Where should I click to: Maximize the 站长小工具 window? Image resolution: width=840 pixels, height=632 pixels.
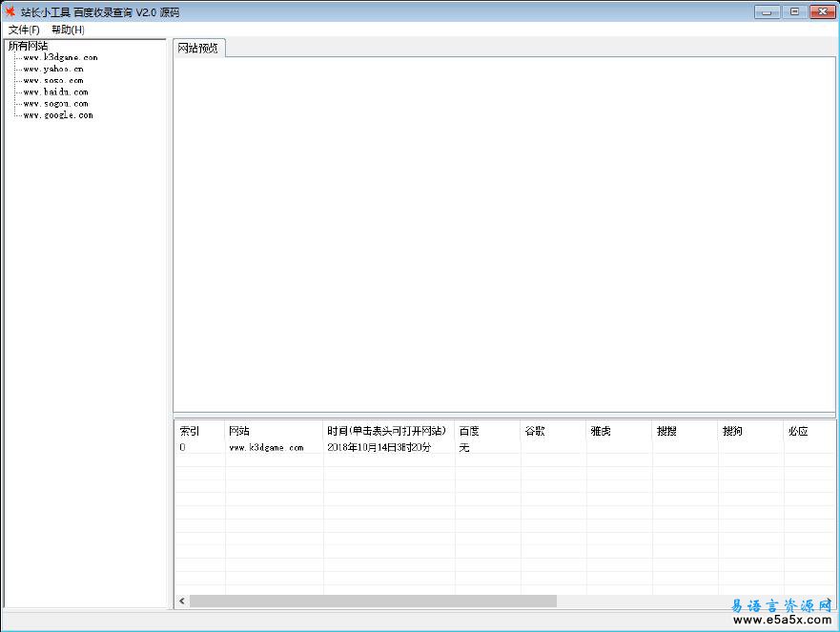(x=794, y=11)
